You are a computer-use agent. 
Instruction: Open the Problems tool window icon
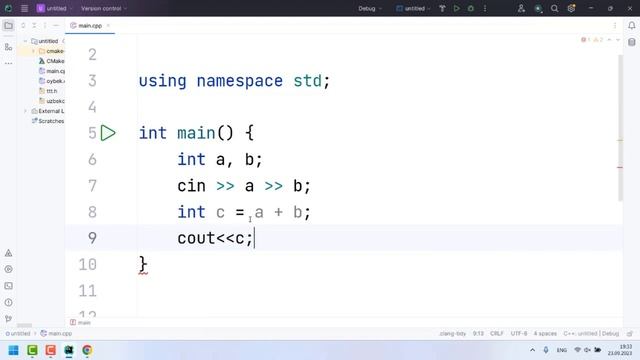point(8,302)
